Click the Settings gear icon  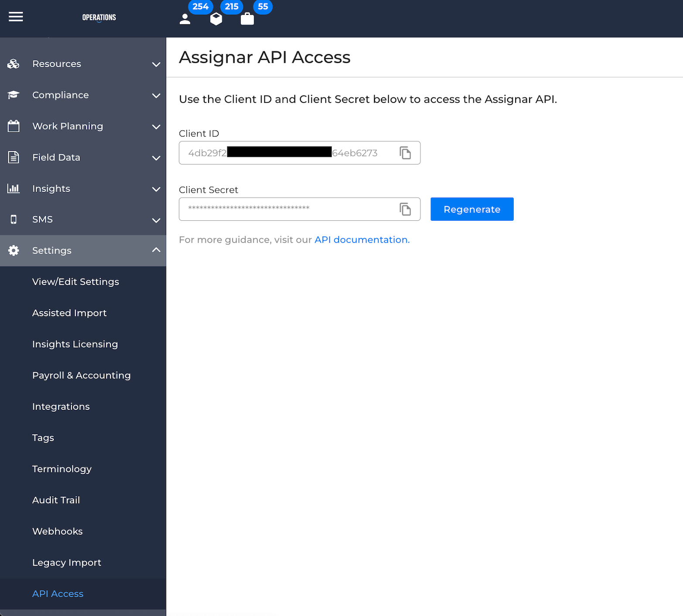[x=14, y=250]
